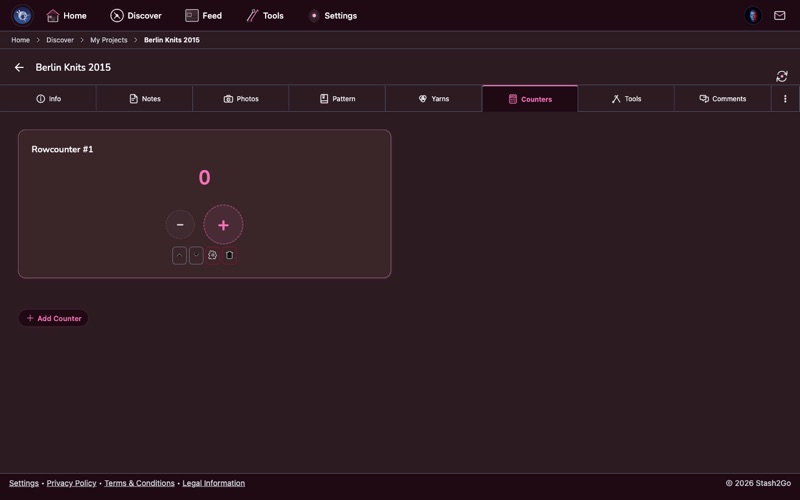Open the three-dot more options menu
This screenshot has width=800, height=500.
[785, 99]
